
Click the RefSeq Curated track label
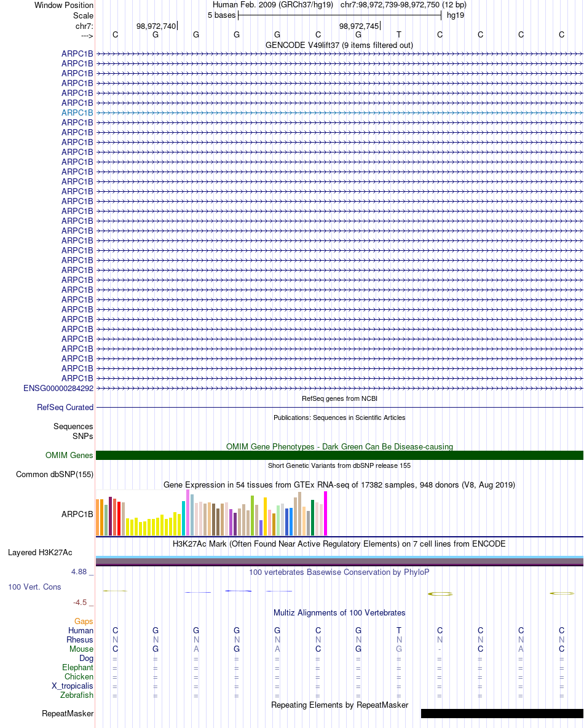[x=65, y=407]
